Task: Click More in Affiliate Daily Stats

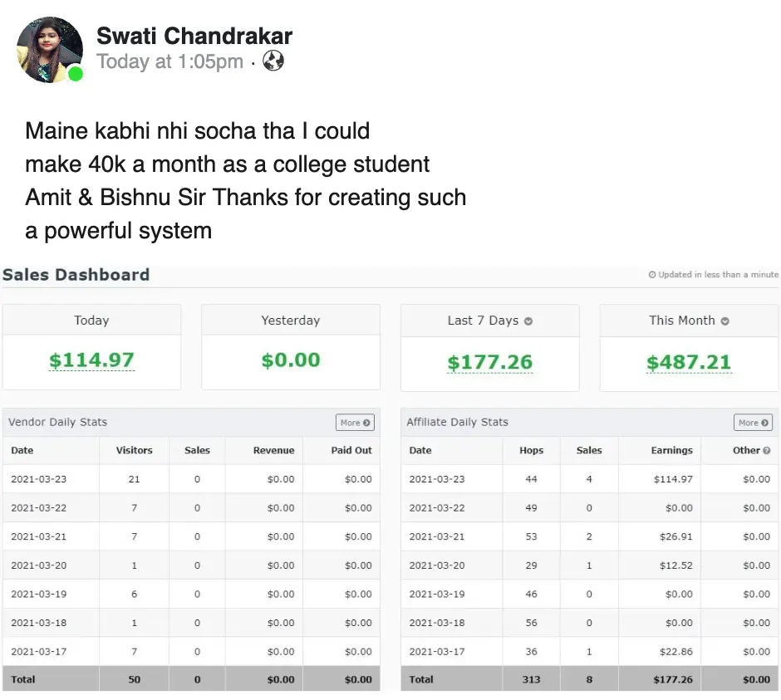Action: (x=753, y=423)
